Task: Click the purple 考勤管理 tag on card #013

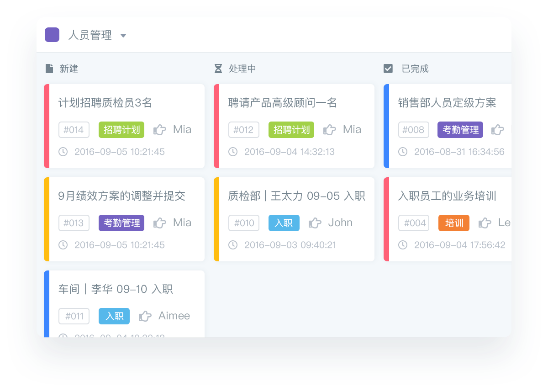Action: click(x=121, y=223)
